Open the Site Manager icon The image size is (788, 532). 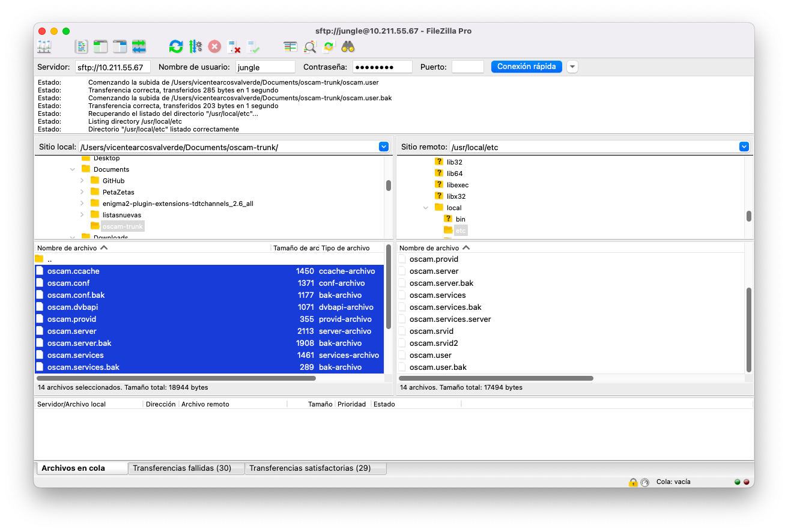44,47
